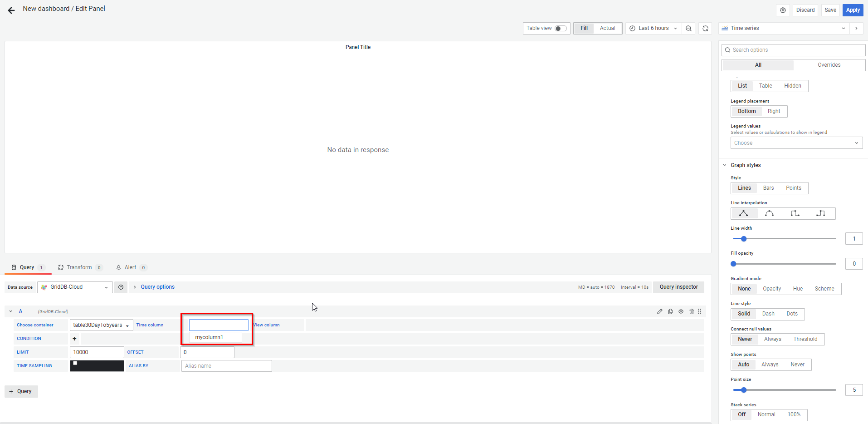Open dashboard settings gear icon
868x424 pixels.
[783, 10]
